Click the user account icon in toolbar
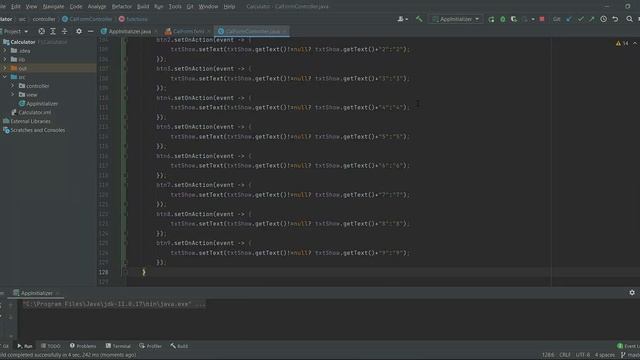 click(402, 19)
